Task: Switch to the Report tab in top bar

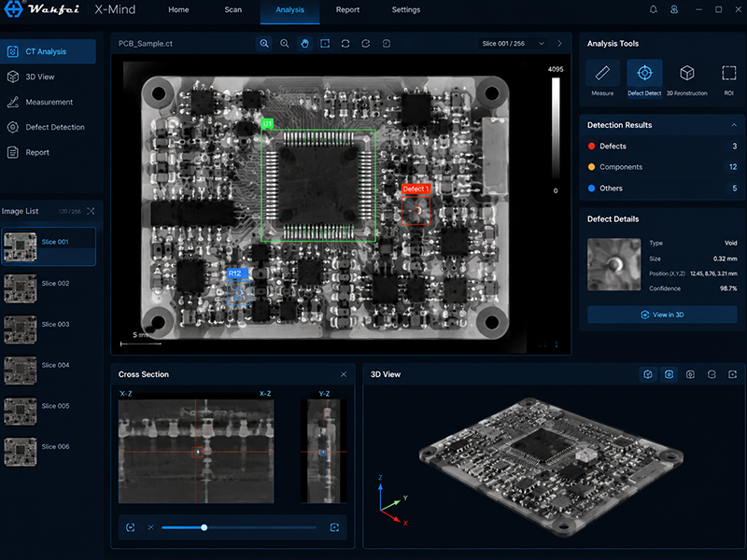Action: 347,10
